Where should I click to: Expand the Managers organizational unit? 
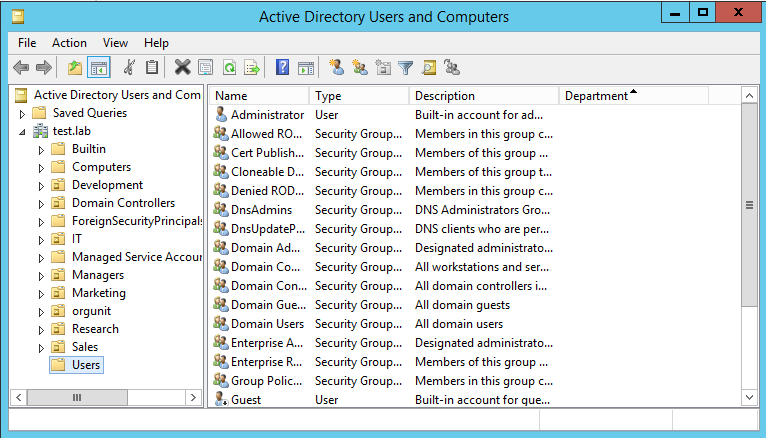tap(41, 276)
